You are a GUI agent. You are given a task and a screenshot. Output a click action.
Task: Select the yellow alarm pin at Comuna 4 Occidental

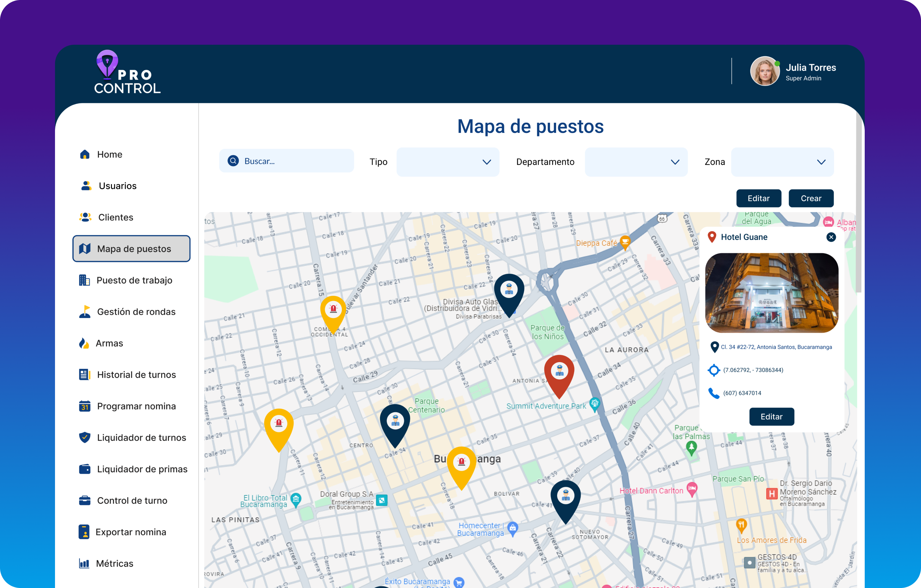pos(333,315)
